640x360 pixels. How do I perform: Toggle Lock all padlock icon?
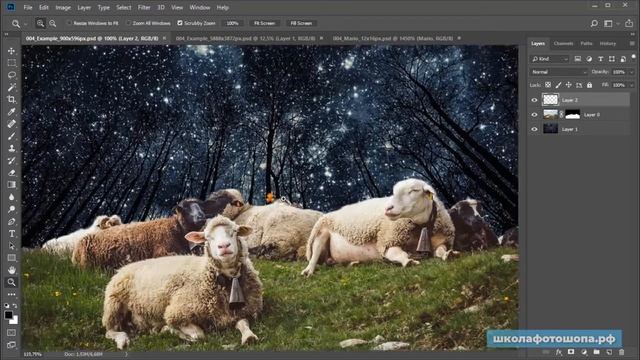[x=589, y=85]
